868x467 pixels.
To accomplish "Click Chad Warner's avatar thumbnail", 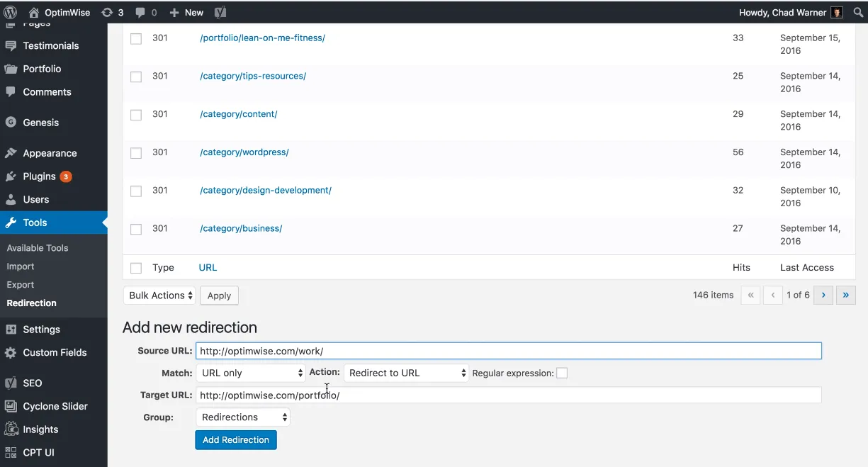I will click(837, 12).
